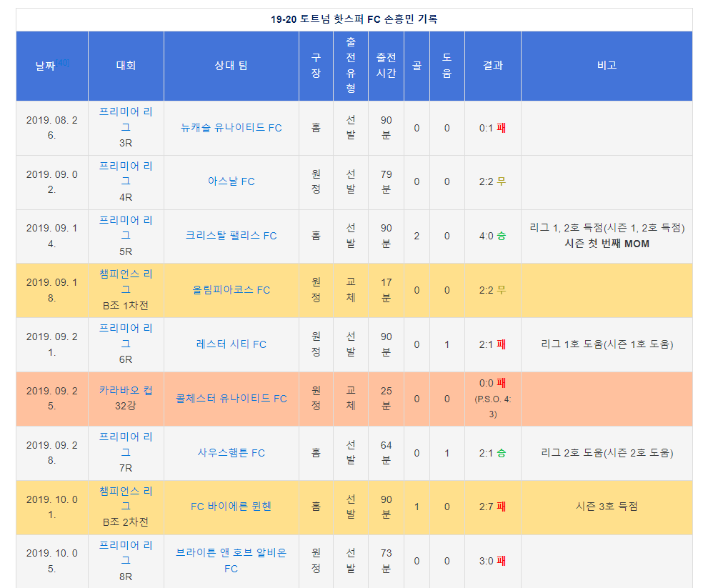Image resolution: width=703 pixels, height=588 pixels.
Task: Open FC 바이에른 뮌헨 team link
Action: click(x=231, y=507)
